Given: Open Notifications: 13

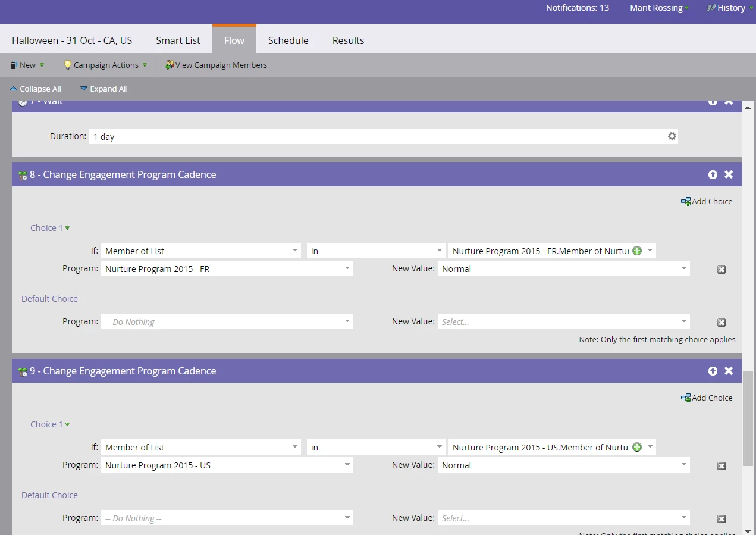Looking at the screenshot, I should (578, 8).
